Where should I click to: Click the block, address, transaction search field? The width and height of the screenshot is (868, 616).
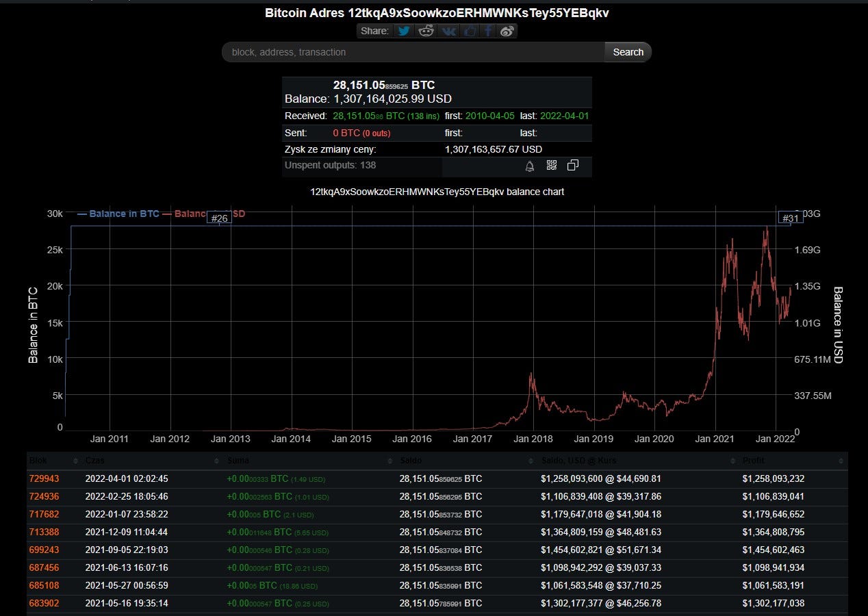411,52
